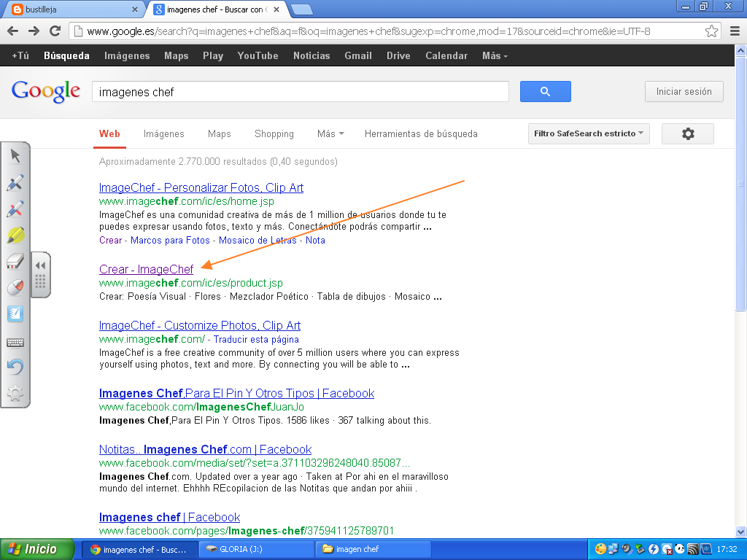
Task: Click the safely remove hardware tray icon
Action: pos(640,549)
